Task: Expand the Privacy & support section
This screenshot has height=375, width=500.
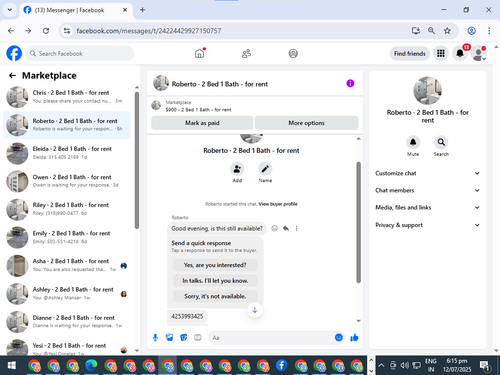Action: [x=428, y=225]
